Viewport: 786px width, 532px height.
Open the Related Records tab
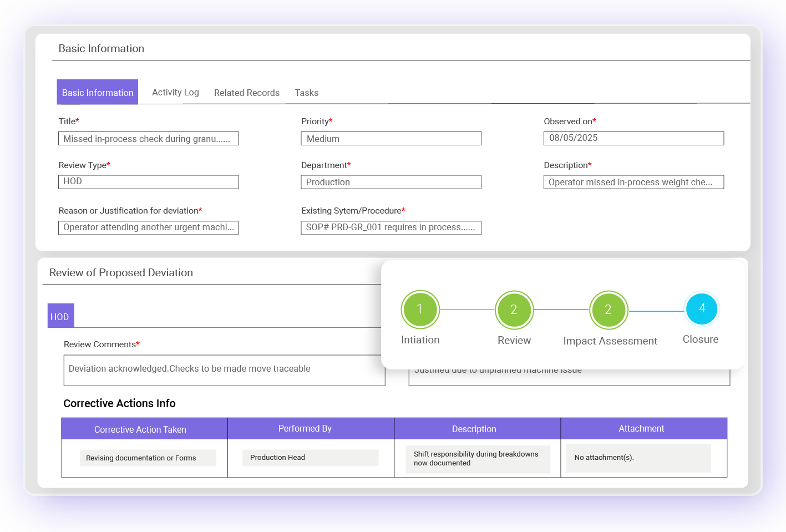coord(247,93)
